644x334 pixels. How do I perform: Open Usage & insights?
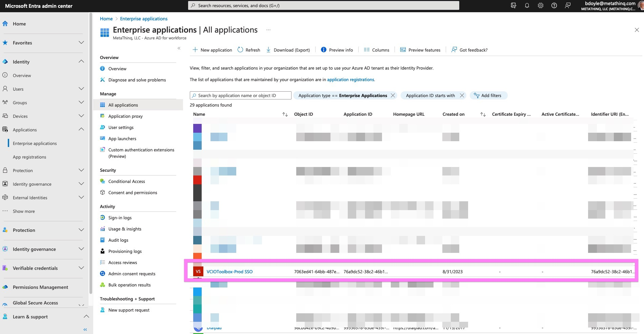point(125,229)
